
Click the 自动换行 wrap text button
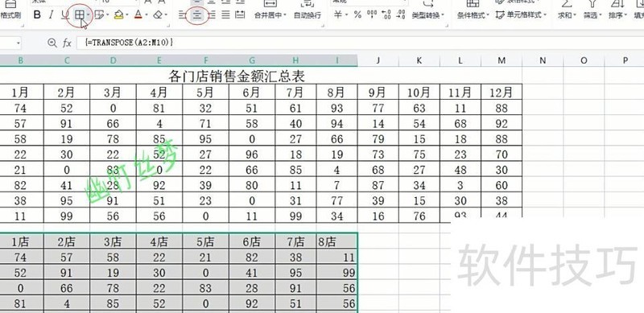click(x=308, y=15)
